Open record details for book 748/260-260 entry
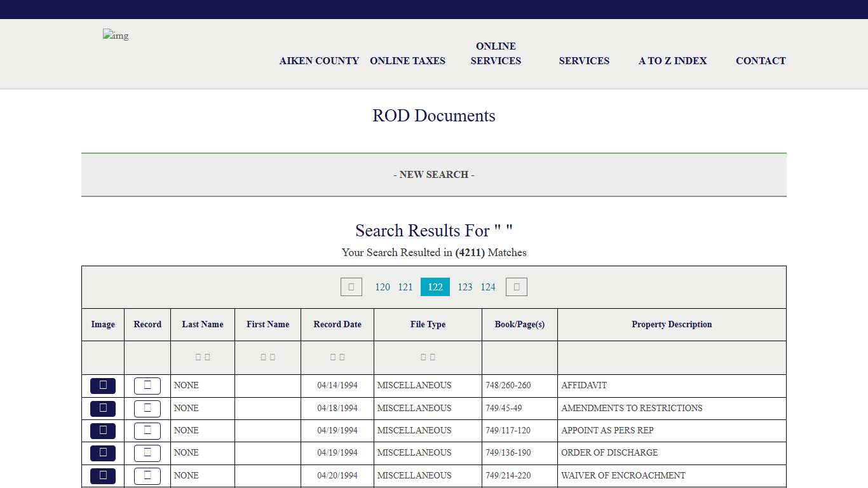 (147, 386)
